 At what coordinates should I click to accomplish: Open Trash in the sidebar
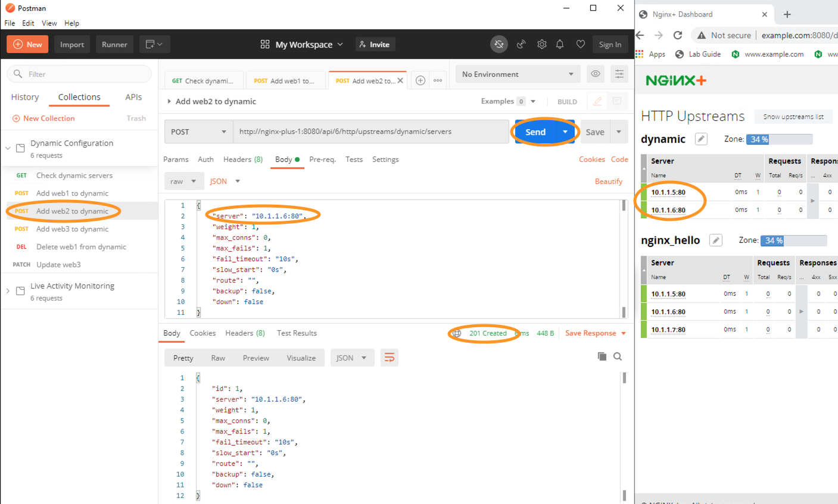(x=136, y=118)
